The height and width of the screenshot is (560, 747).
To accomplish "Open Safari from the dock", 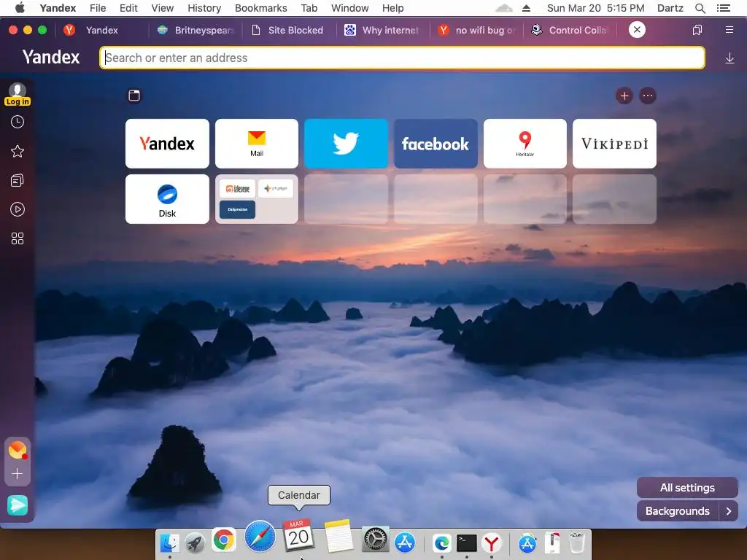I will point(260,537).
